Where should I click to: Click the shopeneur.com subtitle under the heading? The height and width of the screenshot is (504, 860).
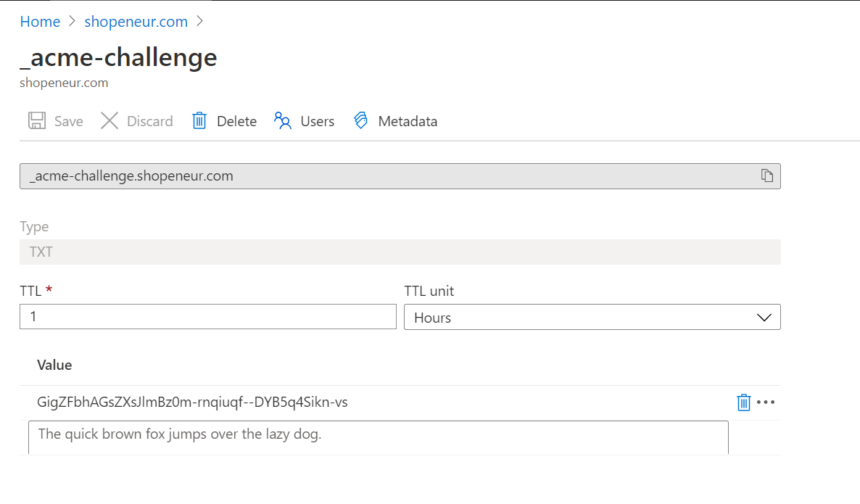[64, 83]
